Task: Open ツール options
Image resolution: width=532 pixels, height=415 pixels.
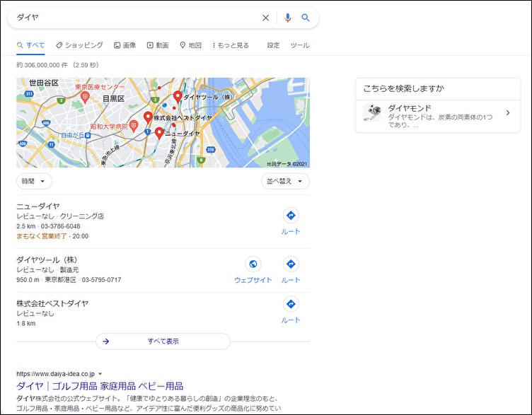Action: tap(300, 45)
